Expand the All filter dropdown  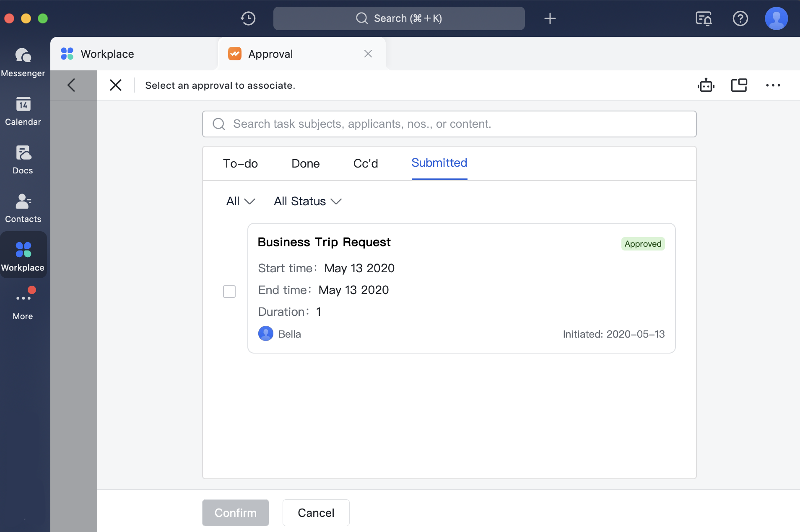(x=240, y=201)
